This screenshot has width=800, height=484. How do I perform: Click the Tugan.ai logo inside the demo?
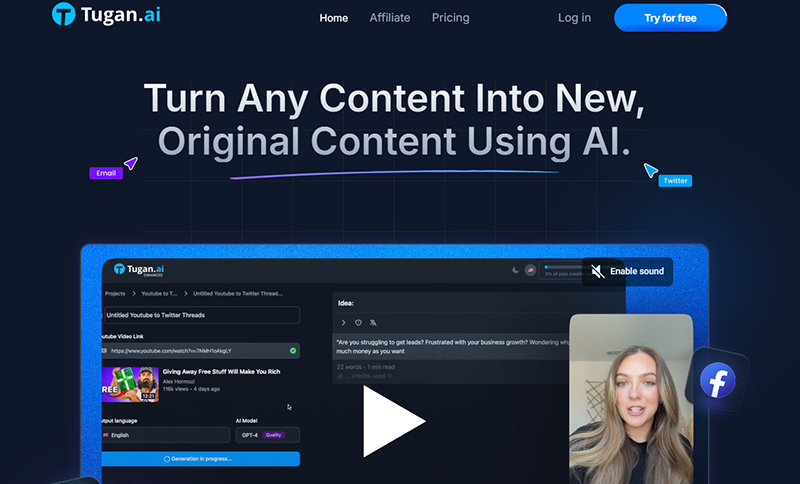pyautogui.click(x=139, y=269)
